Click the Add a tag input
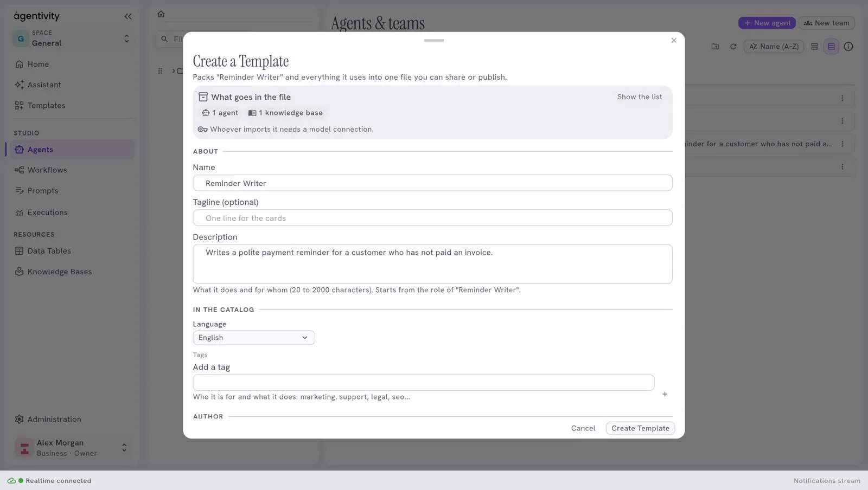This screenshot has height=490, width=868. click(423, 383)
